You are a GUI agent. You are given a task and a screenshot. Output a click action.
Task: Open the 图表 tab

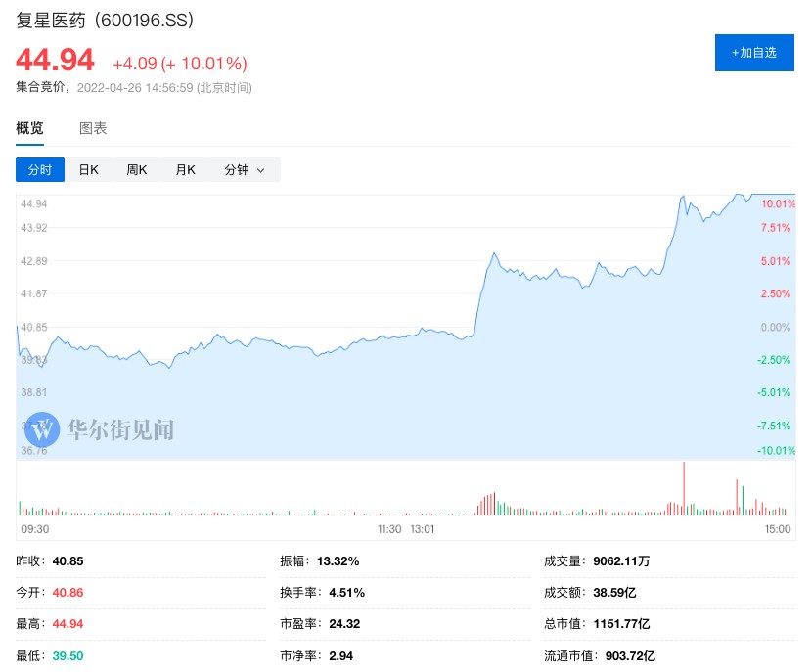(93, 128)
